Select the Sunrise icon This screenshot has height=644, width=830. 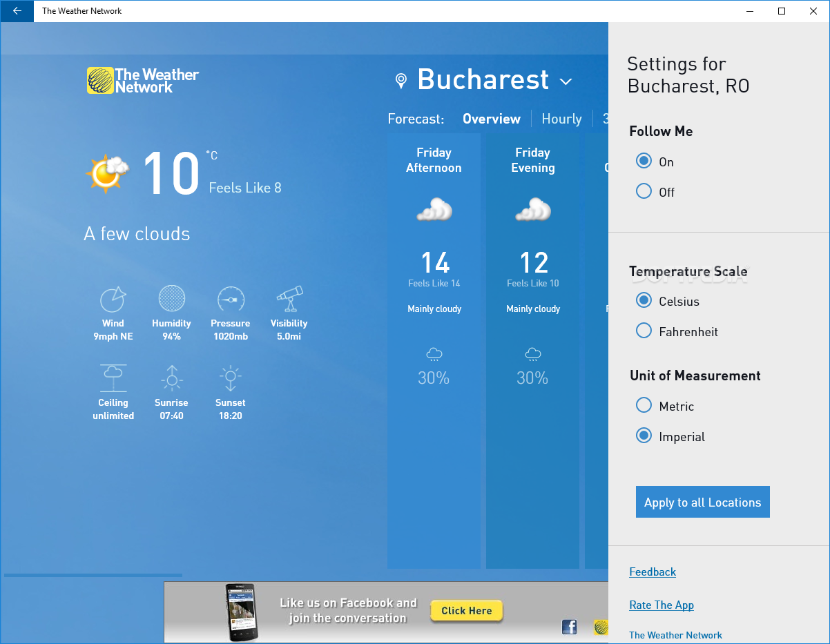[171, 378]
